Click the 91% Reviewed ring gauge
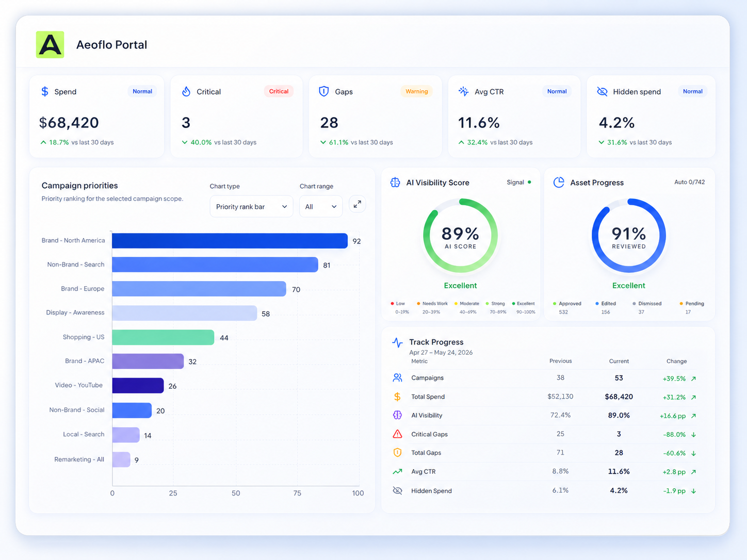The height and width of the screenshot is (560, 747). 629,236
